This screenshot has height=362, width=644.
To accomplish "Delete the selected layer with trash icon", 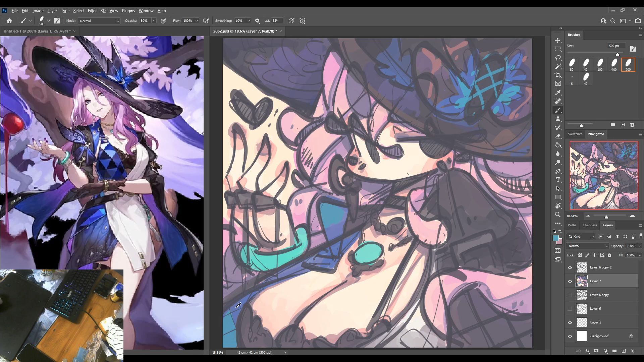I will click(x=632, y=351).
